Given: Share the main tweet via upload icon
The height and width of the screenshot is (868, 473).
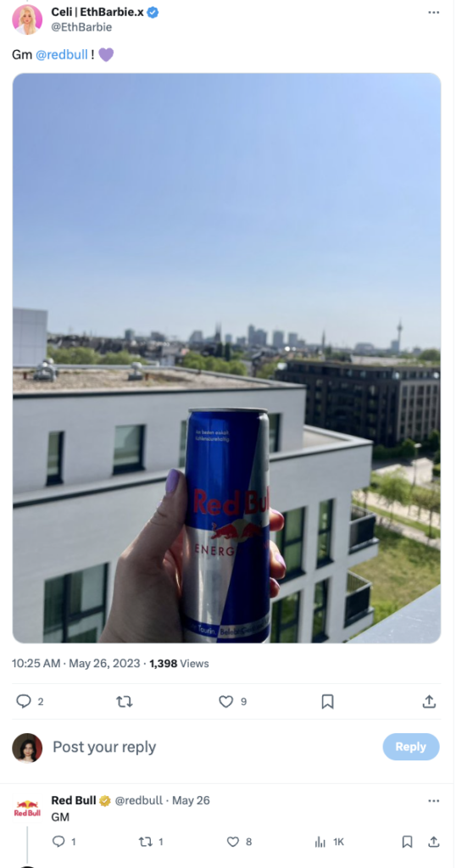Looking at the screenshot, I should pyautogui.click(x=429, y=701).
